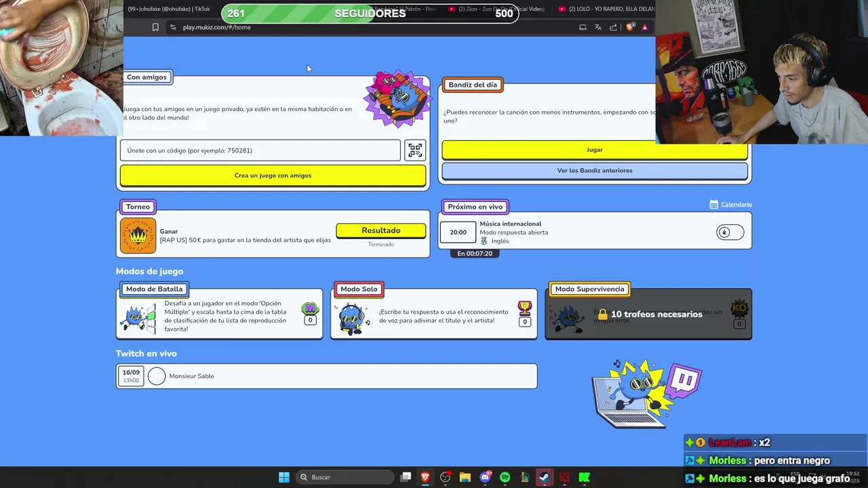Image resolution: width=868 pixels, height=488 pixels.
Task: Open Spotify from the taskbar
Action: tap(505, 477)
